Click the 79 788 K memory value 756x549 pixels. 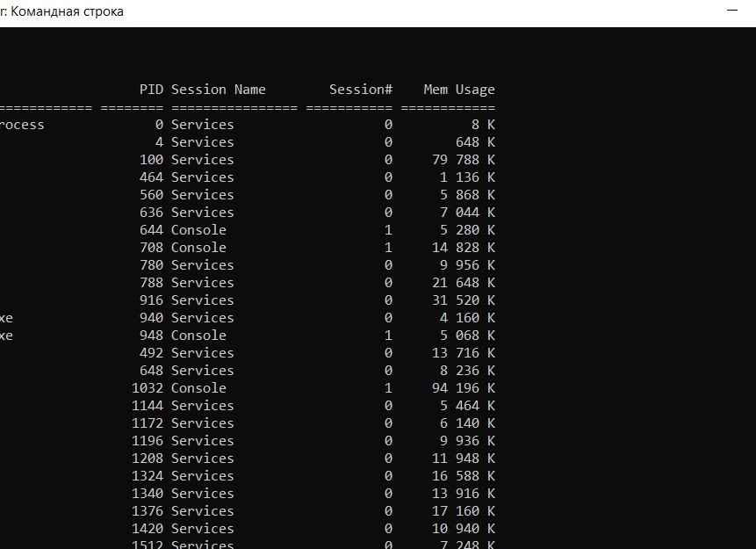(x=464, y=160)
